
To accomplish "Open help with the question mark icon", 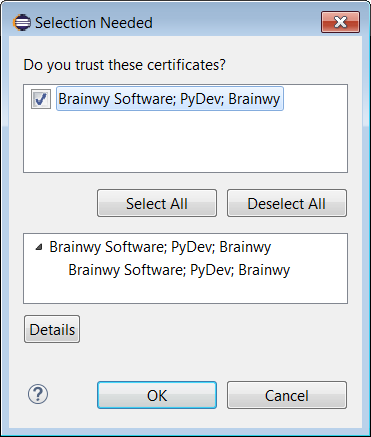I will [38, 395].
